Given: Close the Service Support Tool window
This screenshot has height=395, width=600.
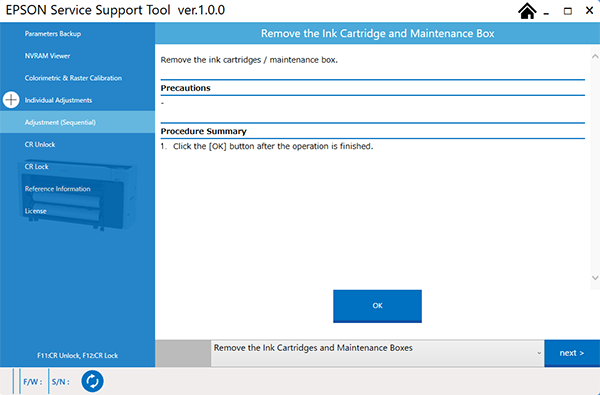Looking at the screenshot, I should (x=589, y=11).
